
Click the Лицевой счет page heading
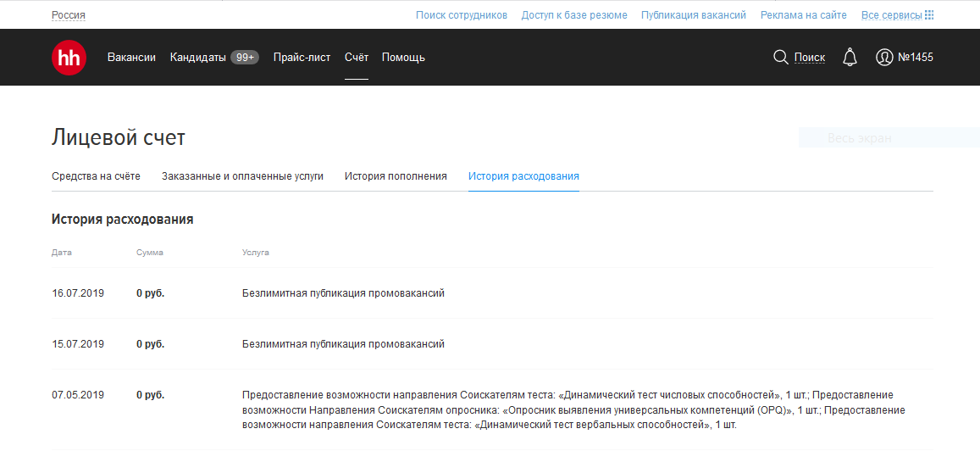119,137
